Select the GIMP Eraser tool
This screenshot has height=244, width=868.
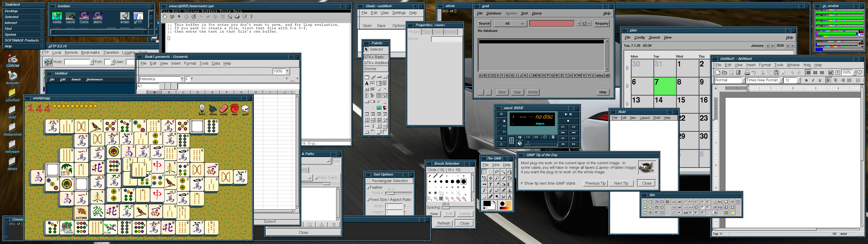tap(497, 191)
